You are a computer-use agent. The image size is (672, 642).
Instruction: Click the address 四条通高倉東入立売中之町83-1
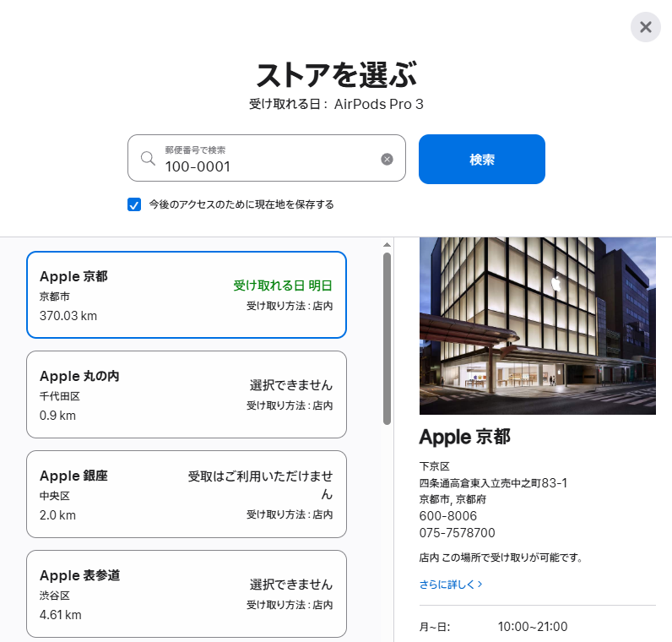point(493,483)
